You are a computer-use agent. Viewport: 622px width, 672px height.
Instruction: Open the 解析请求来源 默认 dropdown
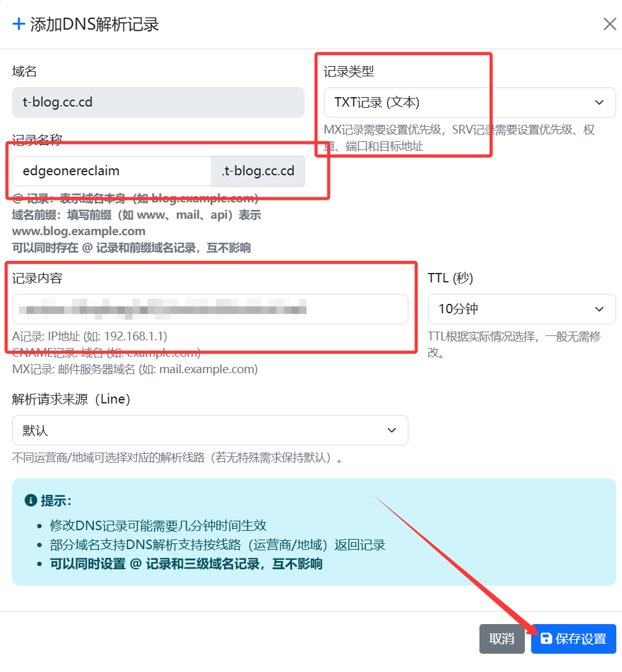pyautogui.click(x=210, y=430)
